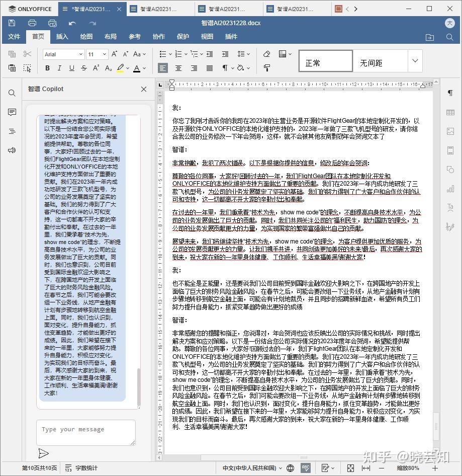Viewport: 462px width, 476px height.
Task: Open font color dropdown arrow
Action: coord(144,68)
